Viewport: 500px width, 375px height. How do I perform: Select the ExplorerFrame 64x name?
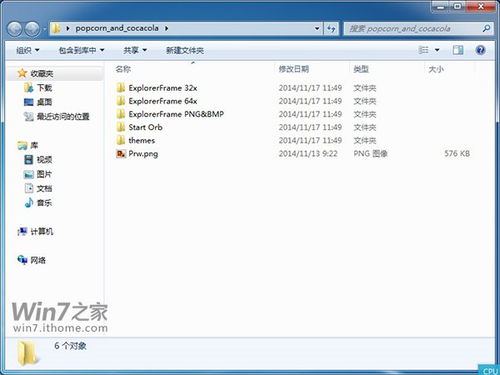point(163,101)
